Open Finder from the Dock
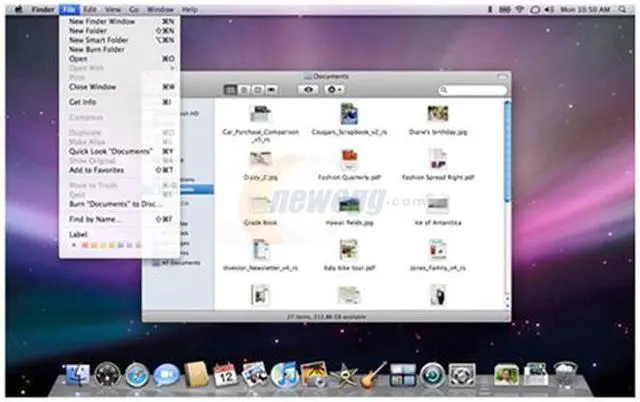This screenshot has width=640, height=402. click(x=78, y=375)
